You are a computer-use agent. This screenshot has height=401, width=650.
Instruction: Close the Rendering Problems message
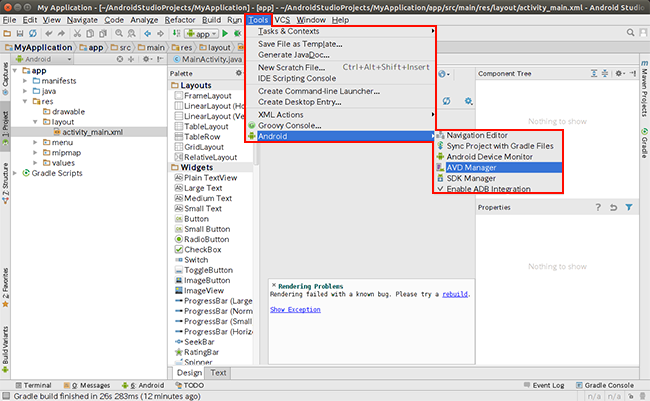pyautogui.click(x=274, y=285)
